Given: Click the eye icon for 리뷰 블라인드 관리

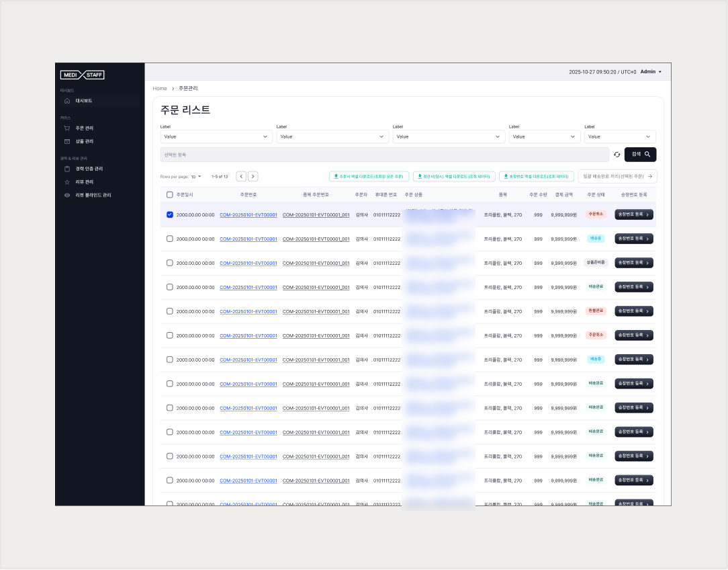Looking at the screenshot, I should click(67, 195).
